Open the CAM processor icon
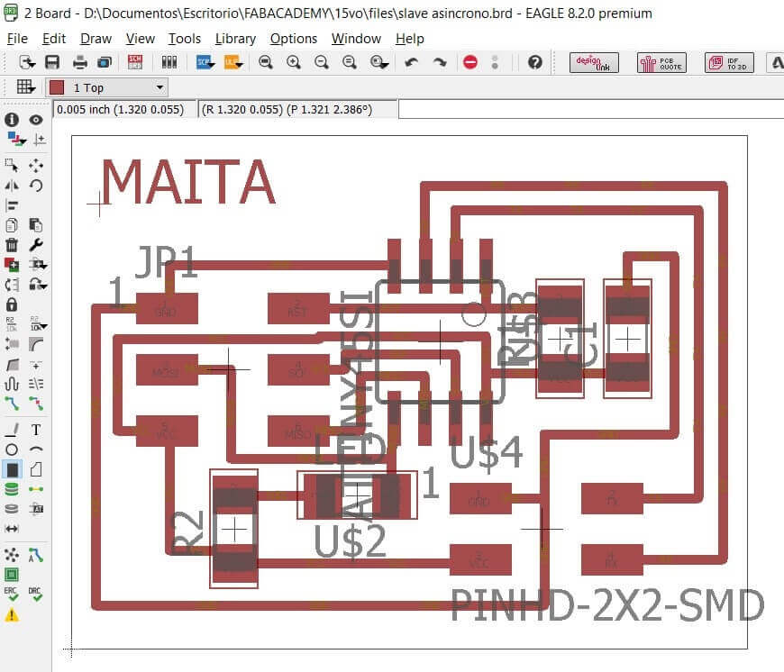 point(105,62)
